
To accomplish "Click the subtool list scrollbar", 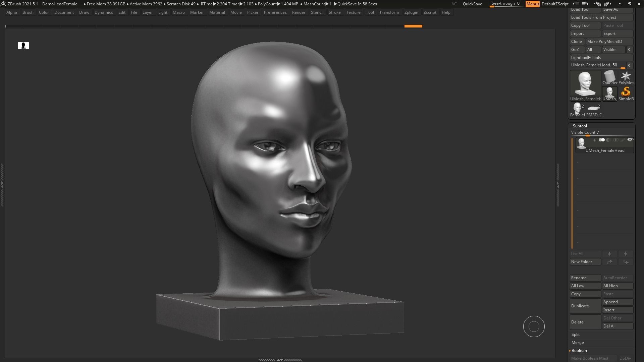I will coord(572,193).
